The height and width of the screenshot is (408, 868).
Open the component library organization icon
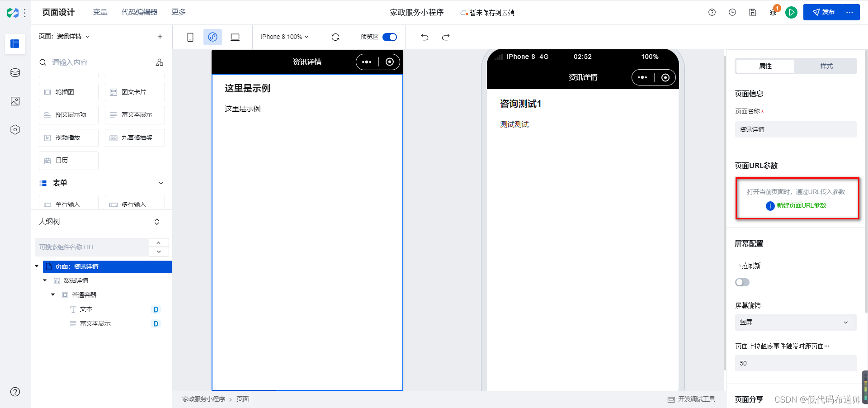[x=160, y=62]
